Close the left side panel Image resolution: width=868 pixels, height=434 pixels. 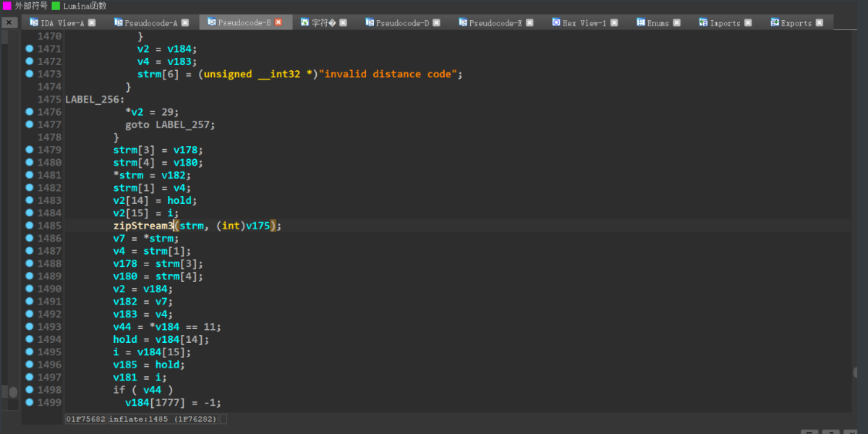click(9, 23)
